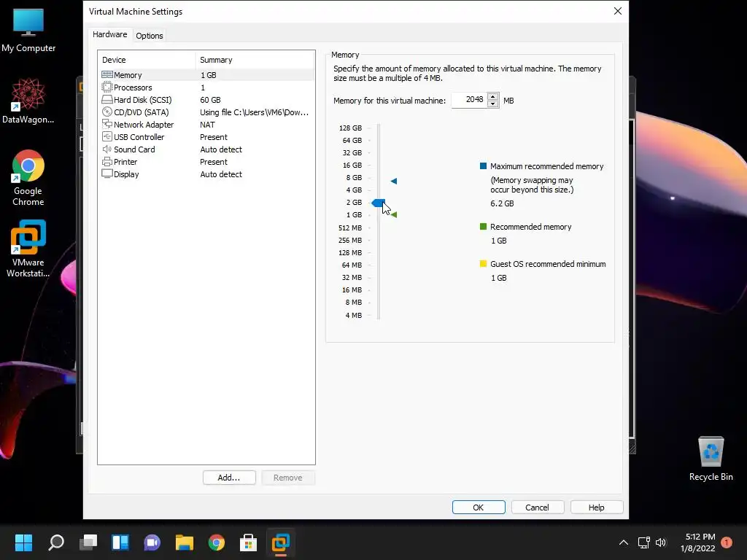Click the 'NAT' network adapter summary
The height and width of the screenshot is (560, 747).
coord(207,124)
